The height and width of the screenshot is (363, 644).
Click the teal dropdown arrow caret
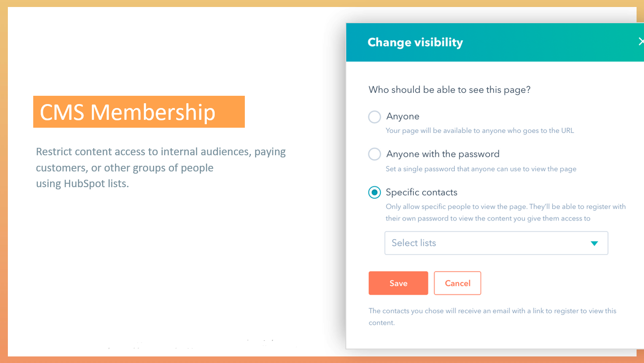click(594, 244)
